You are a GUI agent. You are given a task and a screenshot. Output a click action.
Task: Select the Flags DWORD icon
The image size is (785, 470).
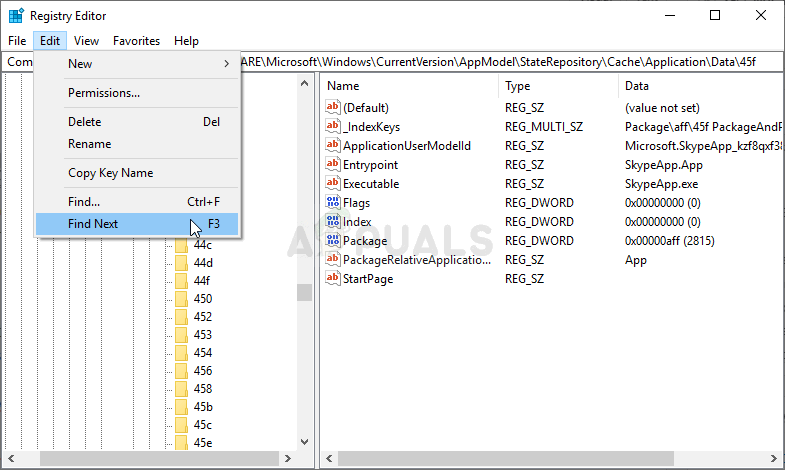pyautogui.click(x=332, y=202)
